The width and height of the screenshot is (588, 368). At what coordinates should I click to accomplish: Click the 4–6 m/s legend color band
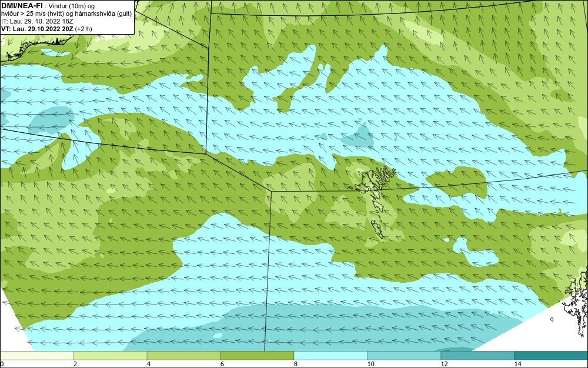pos(183,356)
